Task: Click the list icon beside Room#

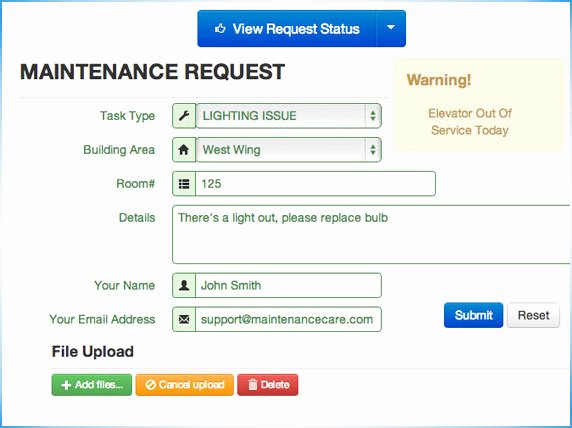Action: 184,184
